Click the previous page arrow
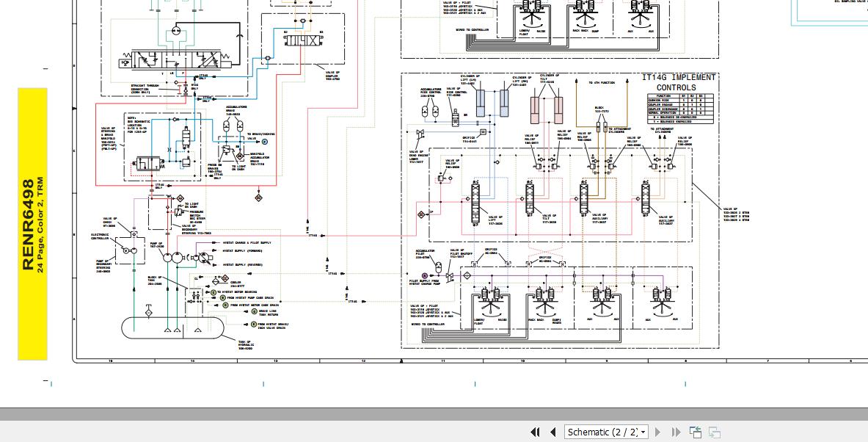This screenshot has width=868, height=442. pos(552,432)
